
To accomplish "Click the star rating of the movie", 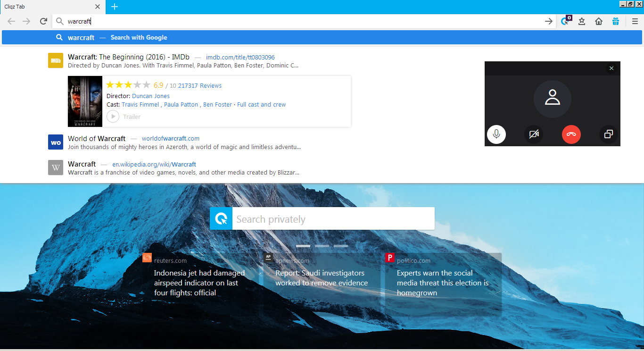I will 128,85.
